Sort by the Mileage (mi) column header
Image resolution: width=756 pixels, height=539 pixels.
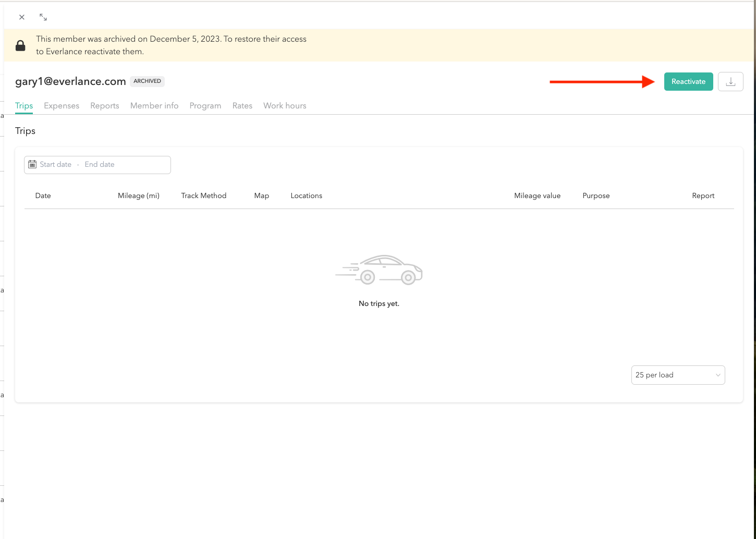138,195
